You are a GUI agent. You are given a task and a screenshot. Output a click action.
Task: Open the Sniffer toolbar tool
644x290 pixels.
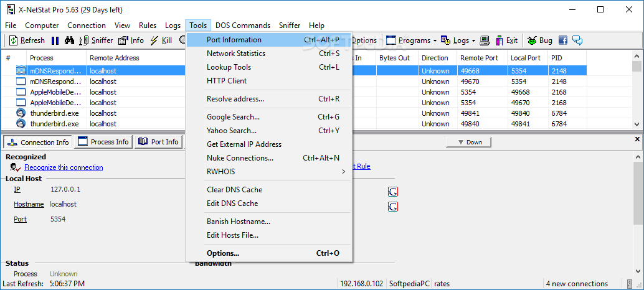coord(96,40)
